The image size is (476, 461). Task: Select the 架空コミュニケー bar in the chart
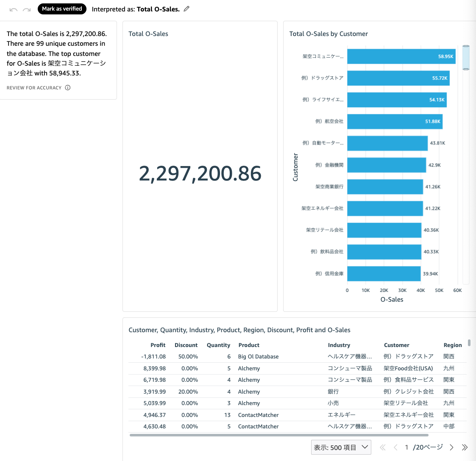(x=401, y=56)
